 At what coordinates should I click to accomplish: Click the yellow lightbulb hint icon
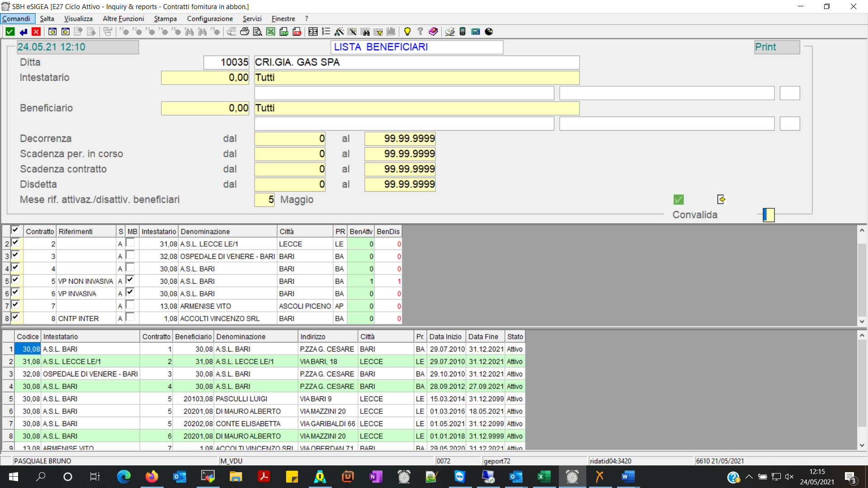[407, 32]
